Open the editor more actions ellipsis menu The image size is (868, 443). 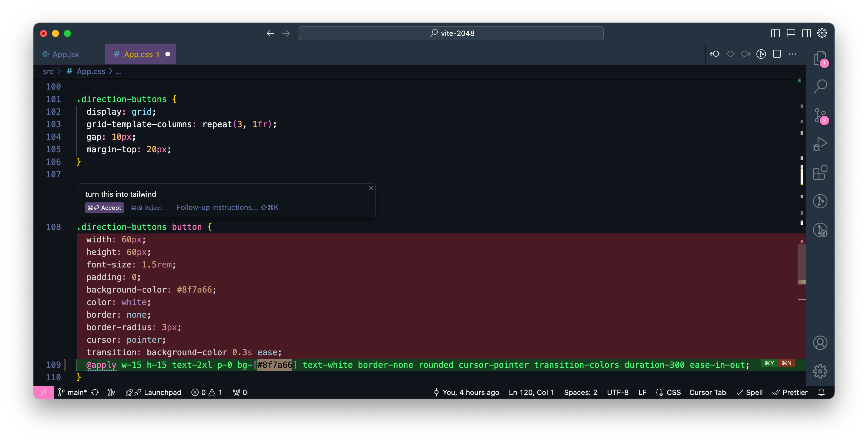click(x=792, y=54)
